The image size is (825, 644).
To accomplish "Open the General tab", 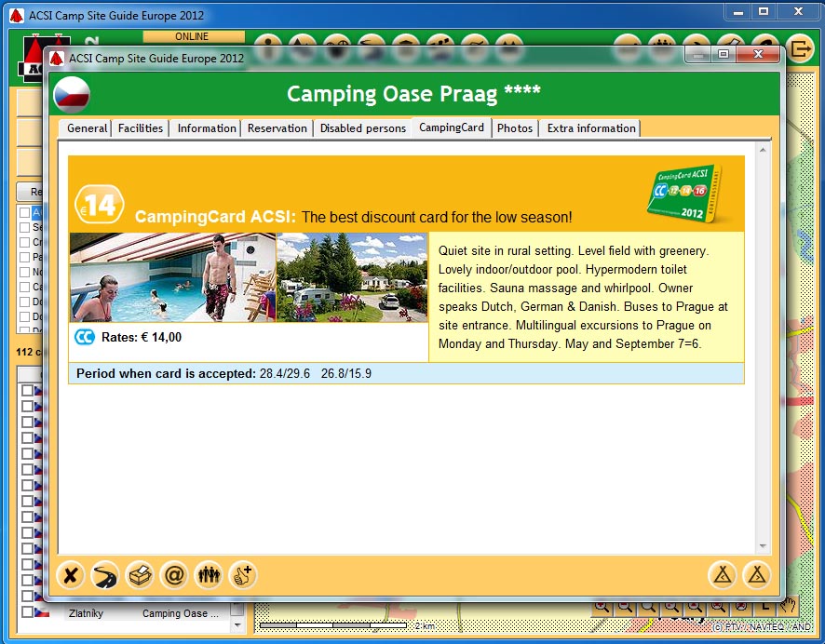I will click(87, 128).
